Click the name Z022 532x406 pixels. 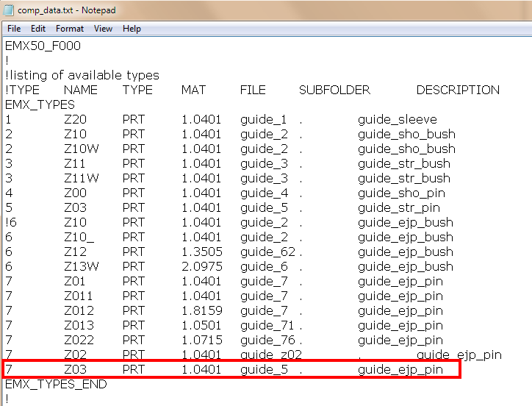pos(79,340)
